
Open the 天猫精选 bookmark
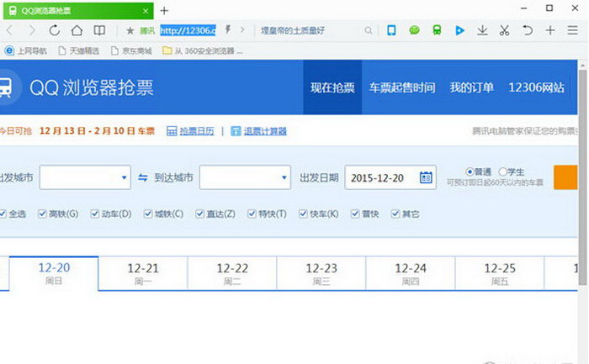[x=79, y=50]
